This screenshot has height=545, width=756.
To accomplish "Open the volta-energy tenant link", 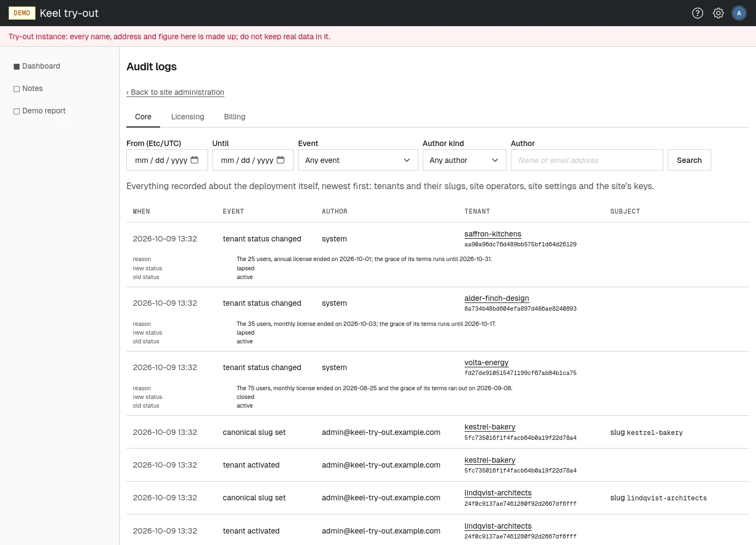I will pyautogui.click(x=486, y=362).
